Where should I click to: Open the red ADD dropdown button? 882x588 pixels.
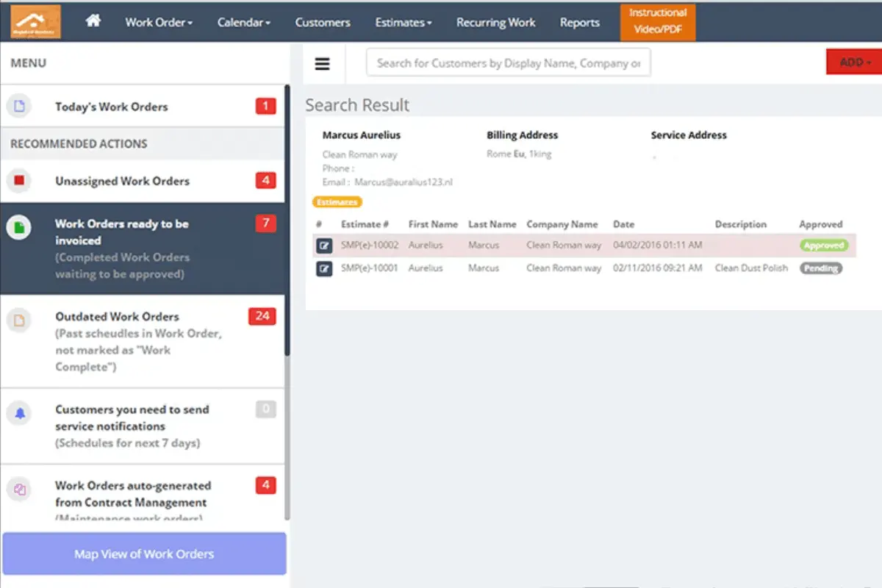click(854, 62)
